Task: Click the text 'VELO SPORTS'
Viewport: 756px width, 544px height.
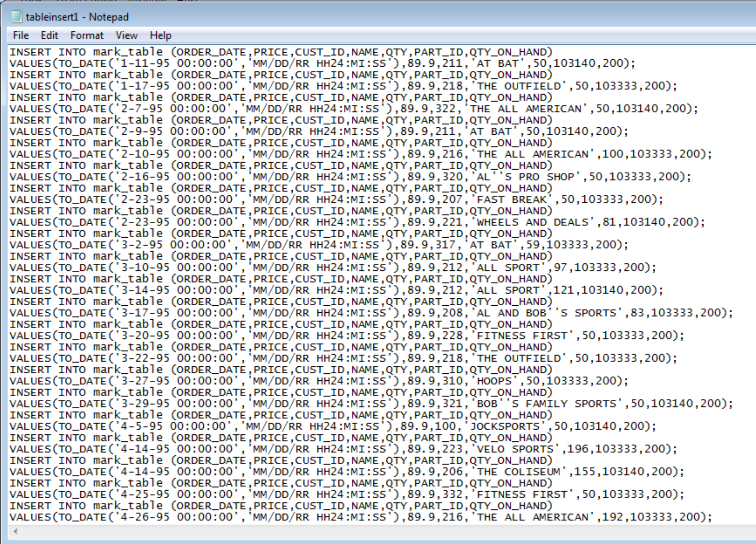Action: click(x=515, y=449)
